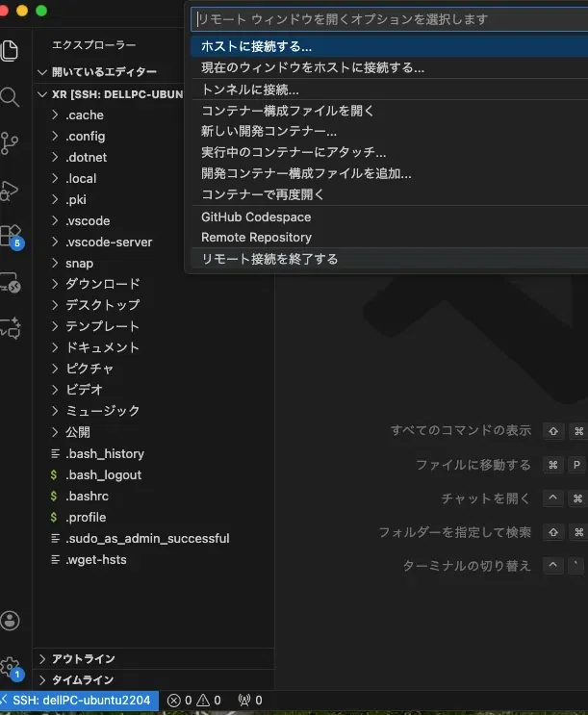Collapse the 開いているエディター section

[x=42, y=71]
